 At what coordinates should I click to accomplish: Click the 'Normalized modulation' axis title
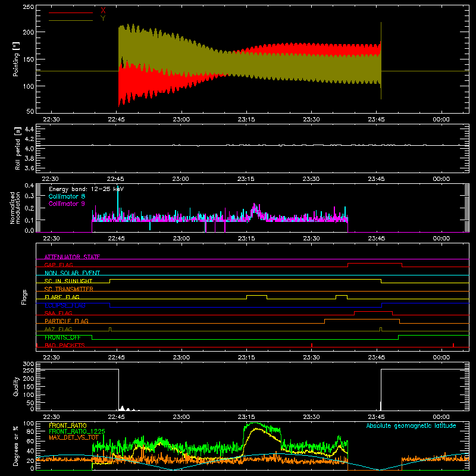[15, 208]
